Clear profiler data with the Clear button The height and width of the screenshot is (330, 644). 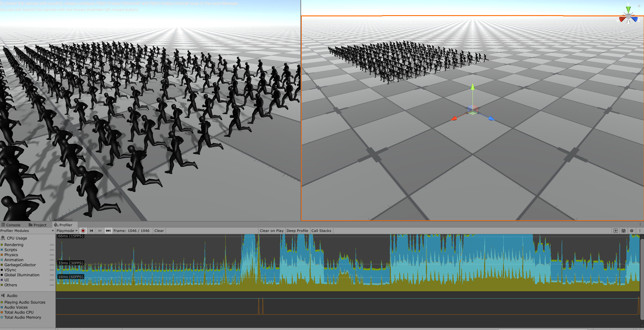click(159, 230)
